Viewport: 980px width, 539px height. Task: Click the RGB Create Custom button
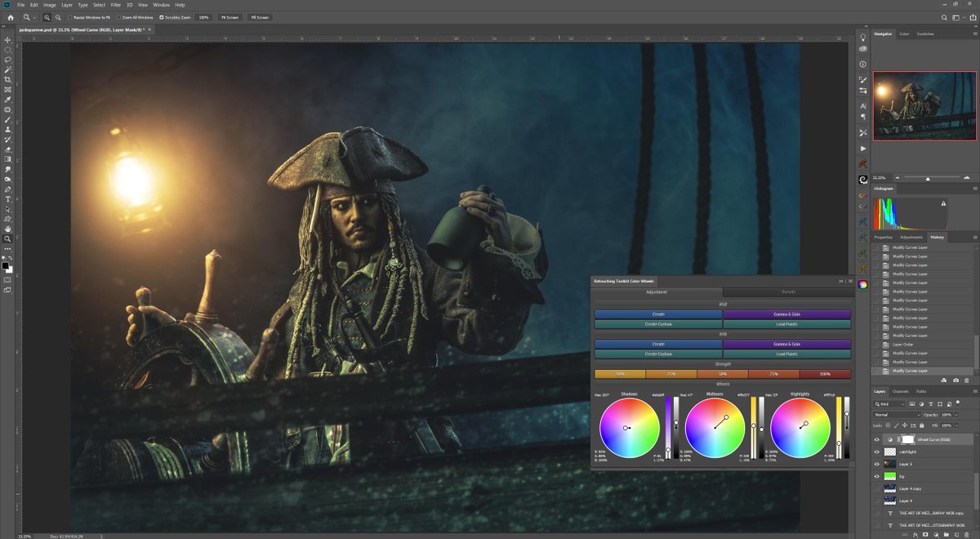(x=658, y=324)
